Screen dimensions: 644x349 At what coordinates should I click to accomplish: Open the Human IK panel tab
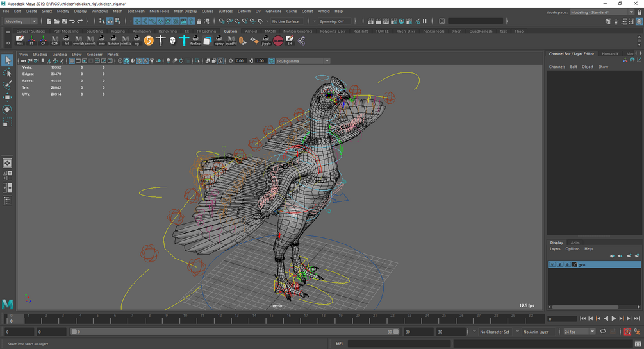pyautogui.click(x=610, y=53)
